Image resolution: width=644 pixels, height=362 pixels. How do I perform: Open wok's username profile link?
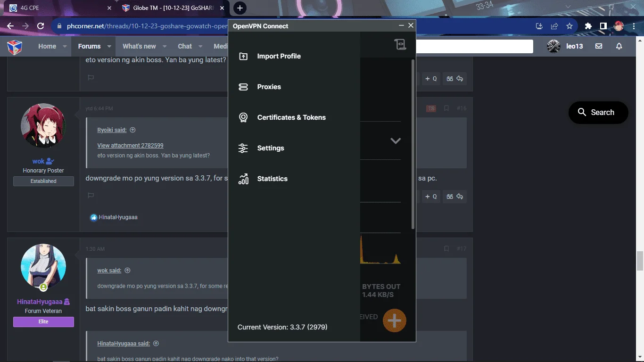pos(39,161)
